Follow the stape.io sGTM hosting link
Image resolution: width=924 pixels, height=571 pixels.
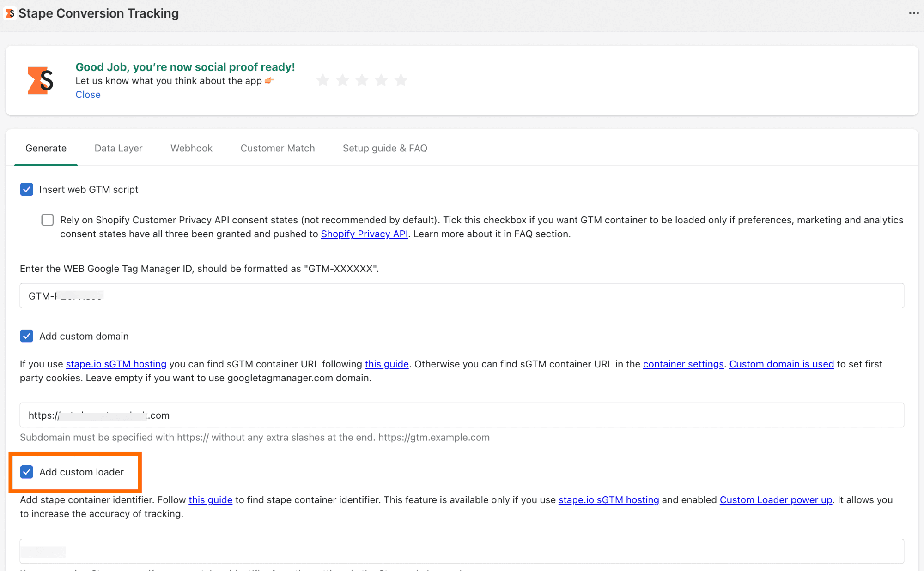[116, 364]
